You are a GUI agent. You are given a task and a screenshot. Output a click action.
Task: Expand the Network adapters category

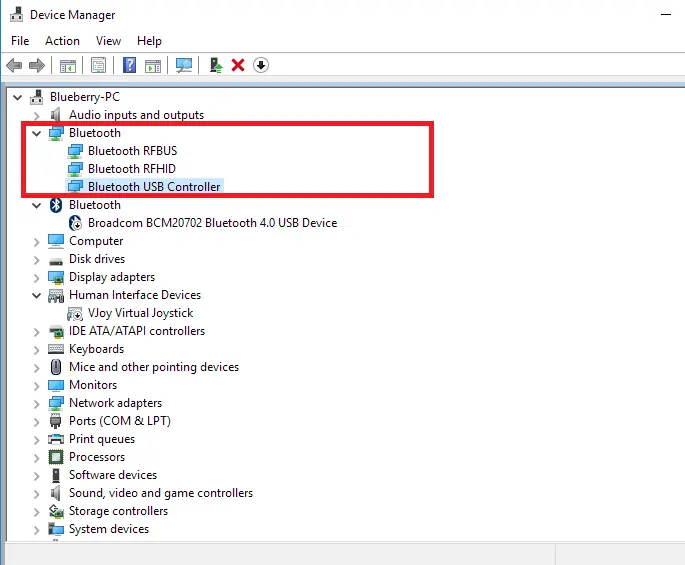pyautogui.click(x=37, y=403)
